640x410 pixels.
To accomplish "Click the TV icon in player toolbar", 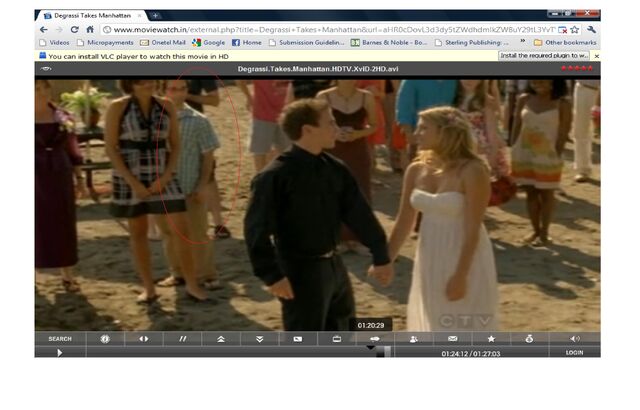I will click(337, 339).
